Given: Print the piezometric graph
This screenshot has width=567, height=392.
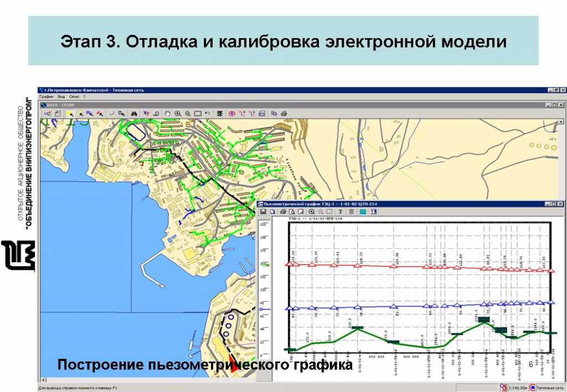Looking at the screenshot, I should point(283,212).
